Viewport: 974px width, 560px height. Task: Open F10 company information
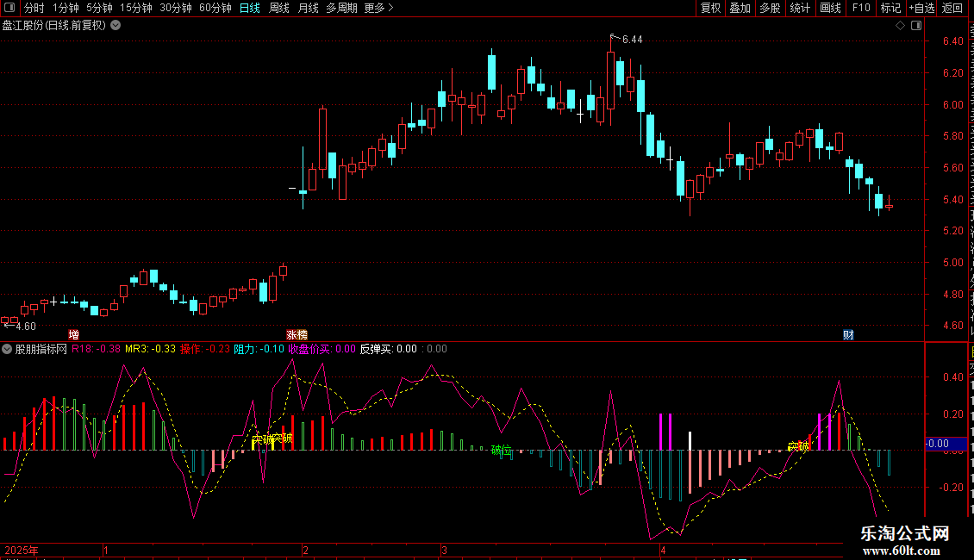[861, 8]
